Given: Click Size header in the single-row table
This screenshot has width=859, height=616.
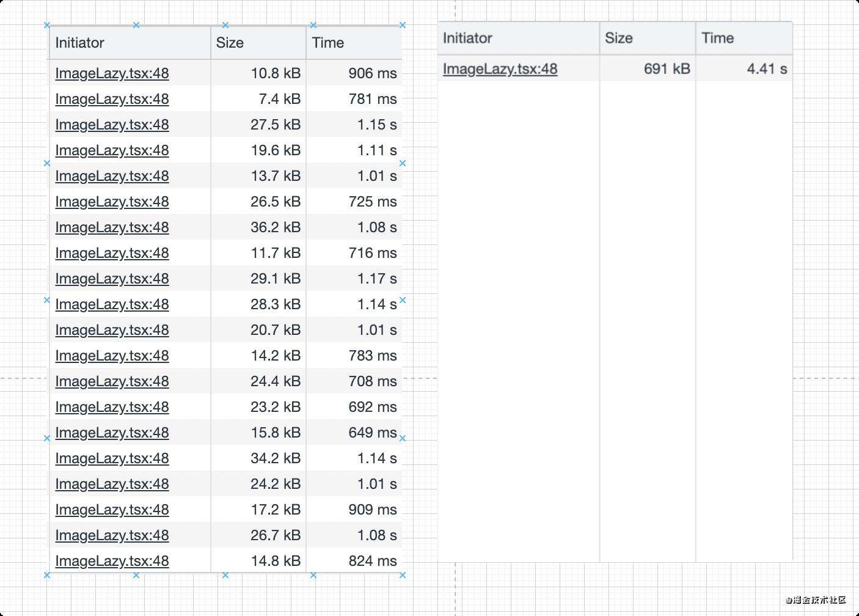Looking at the screenshot, I should pos(648,38).
